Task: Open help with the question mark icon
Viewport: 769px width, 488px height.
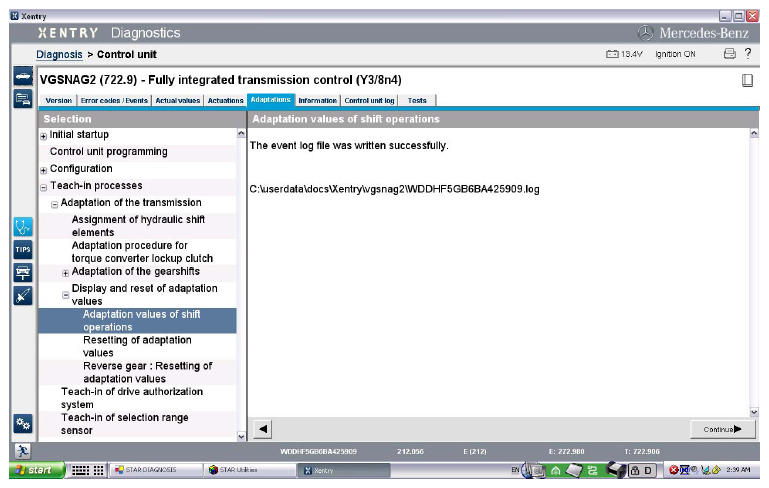Action: pyautogui.click(x=748, y=53)
